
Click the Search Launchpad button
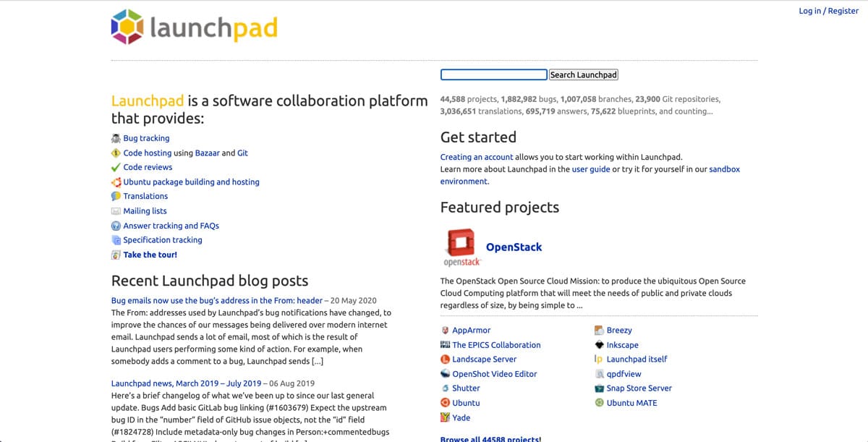[x=584, y=75]
